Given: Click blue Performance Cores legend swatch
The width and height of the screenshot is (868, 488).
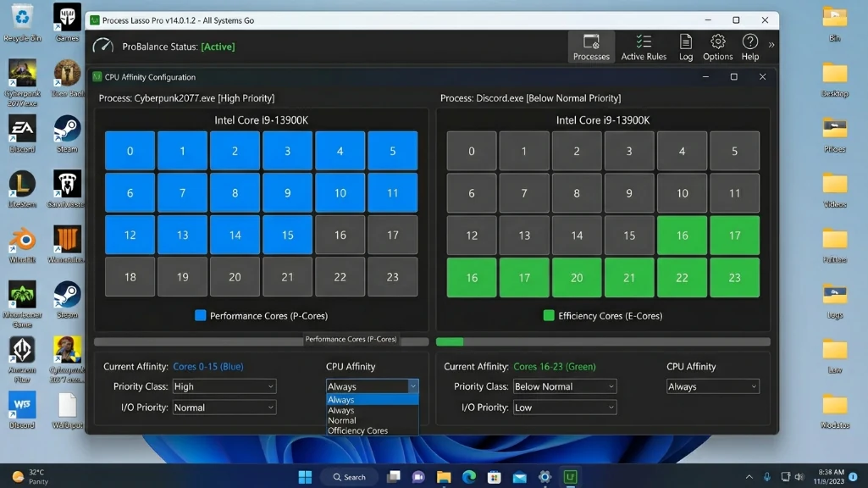Looking at the screenshot, I should click(201, 315).
